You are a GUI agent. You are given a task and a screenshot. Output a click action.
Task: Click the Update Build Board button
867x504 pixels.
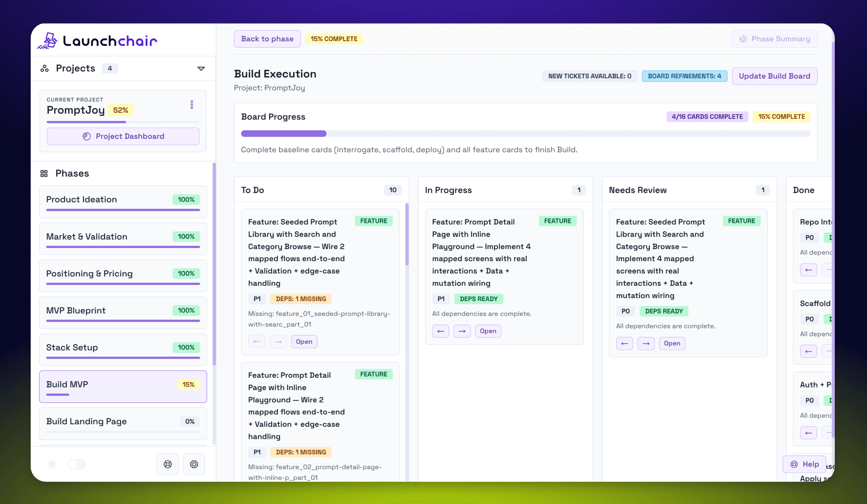tap(775, 76)
